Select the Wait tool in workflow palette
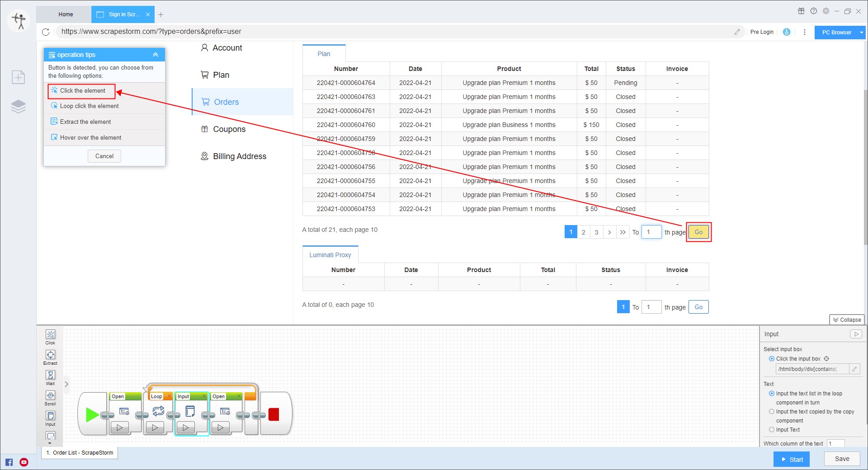Viewport: 868px width, 470px height. [x=50, y=376]
